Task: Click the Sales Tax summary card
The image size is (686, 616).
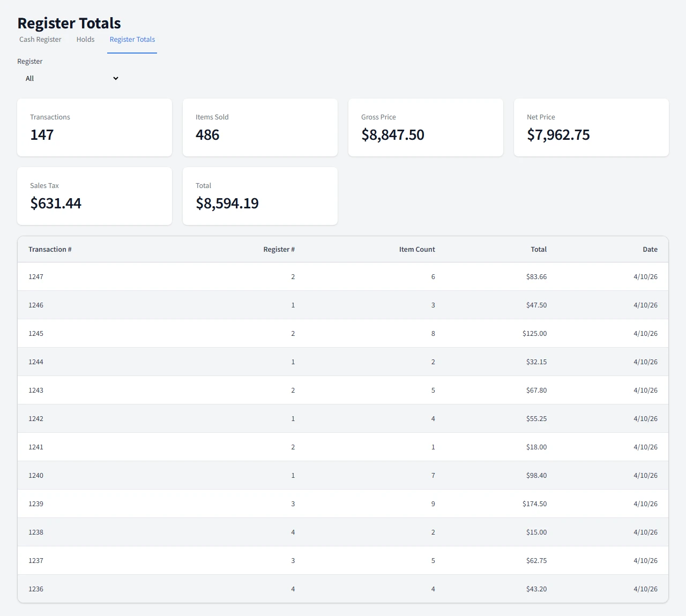Action: click(94, 196)
